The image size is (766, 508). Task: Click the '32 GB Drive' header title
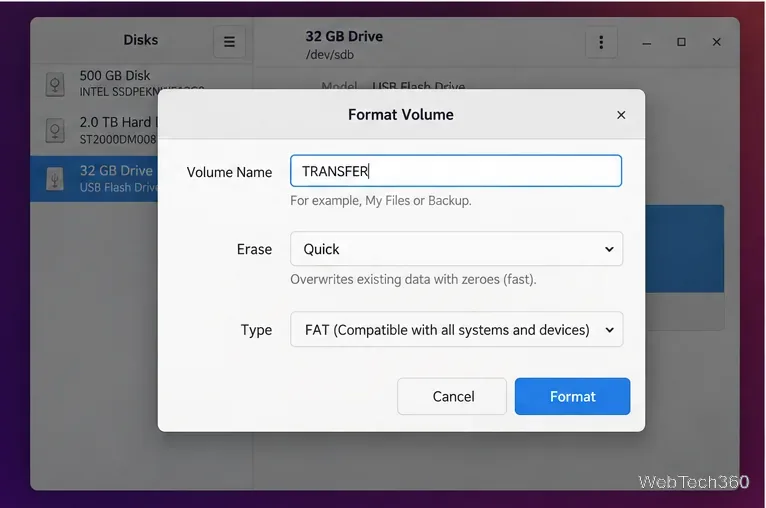click(344, 37)
